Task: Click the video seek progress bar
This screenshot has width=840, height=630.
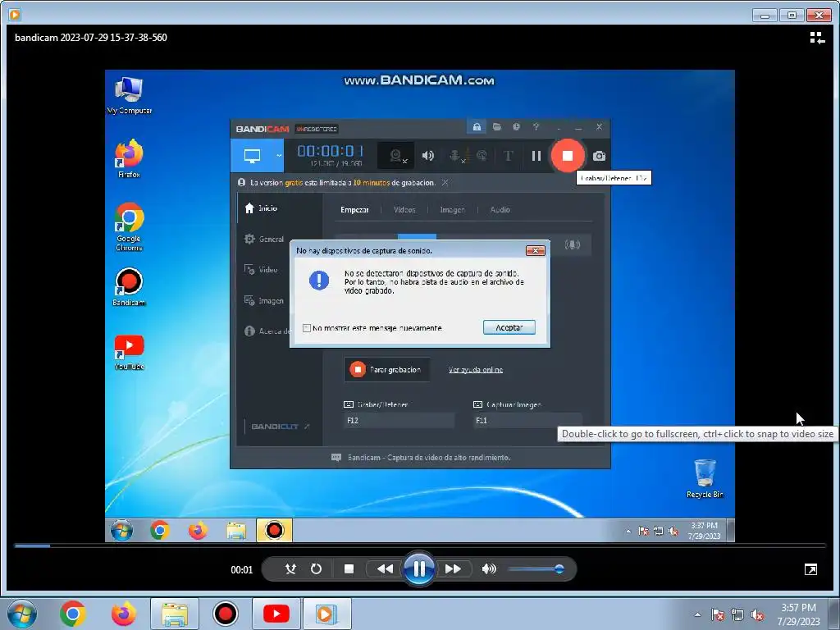Action: [420, 546]
